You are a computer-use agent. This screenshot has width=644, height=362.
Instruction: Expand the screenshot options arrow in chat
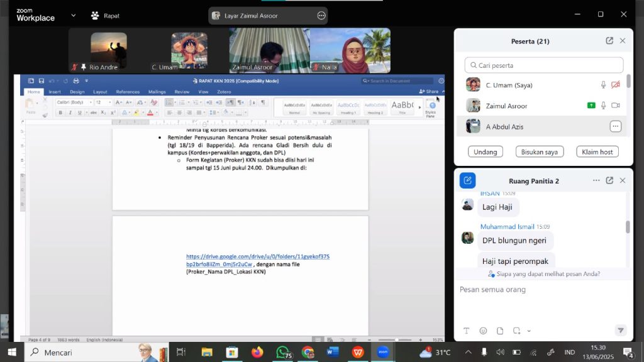[529, 331]
